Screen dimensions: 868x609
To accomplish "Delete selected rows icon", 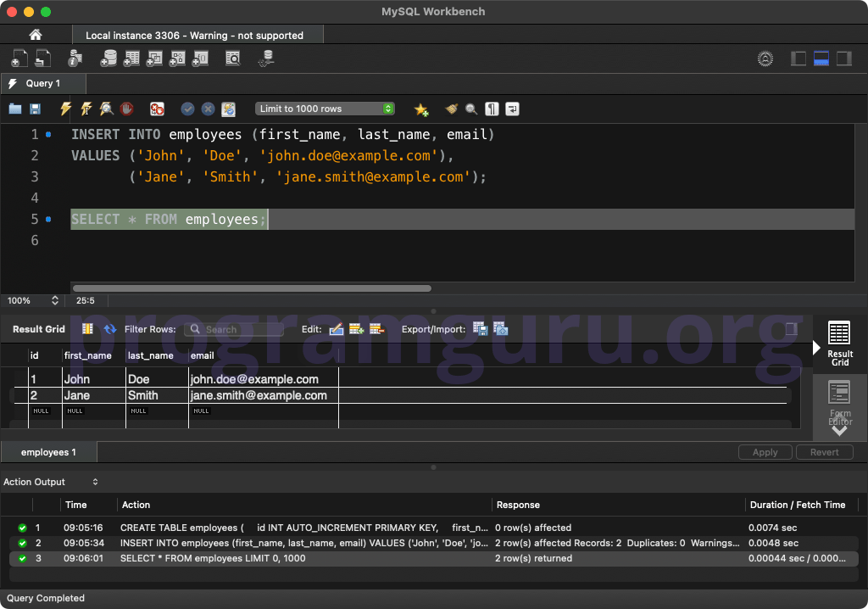I will pyautogui.click(x=376, y=329).
